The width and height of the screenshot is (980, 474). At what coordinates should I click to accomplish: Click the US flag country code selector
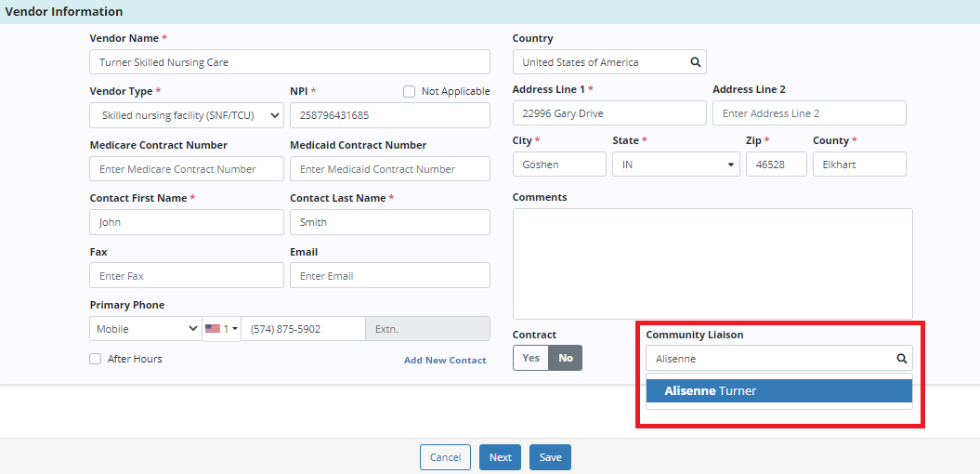click(221, 329)
